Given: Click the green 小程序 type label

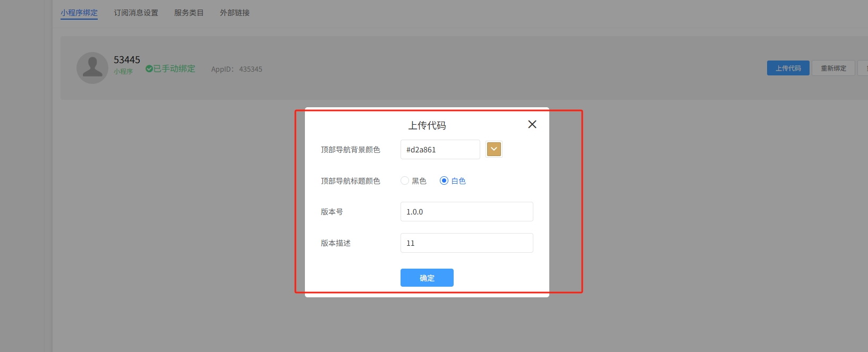Looking at the screenshot, I should coord(123,71).
